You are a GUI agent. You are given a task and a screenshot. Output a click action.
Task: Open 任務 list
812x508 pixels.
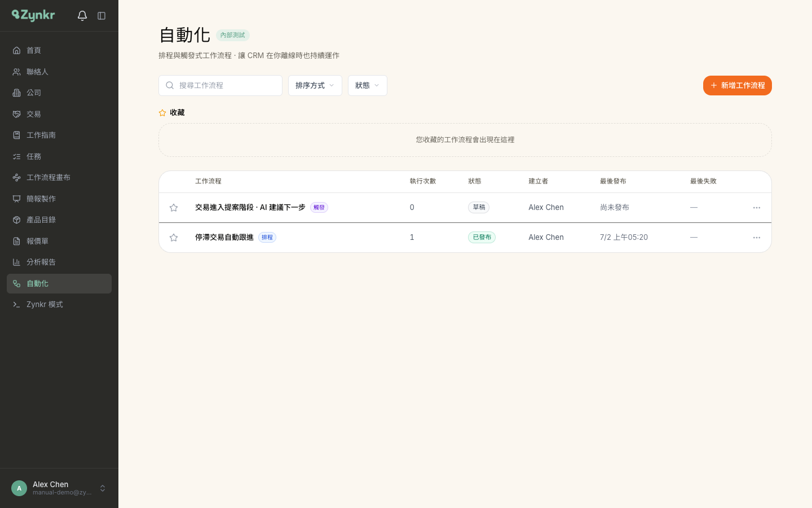(59, 156)
